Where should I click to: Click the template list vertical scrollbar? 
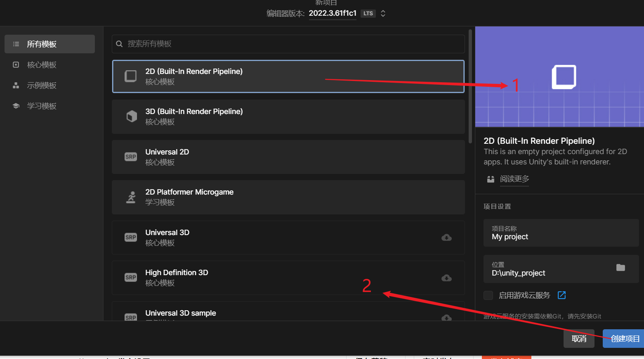click(470, 86)
